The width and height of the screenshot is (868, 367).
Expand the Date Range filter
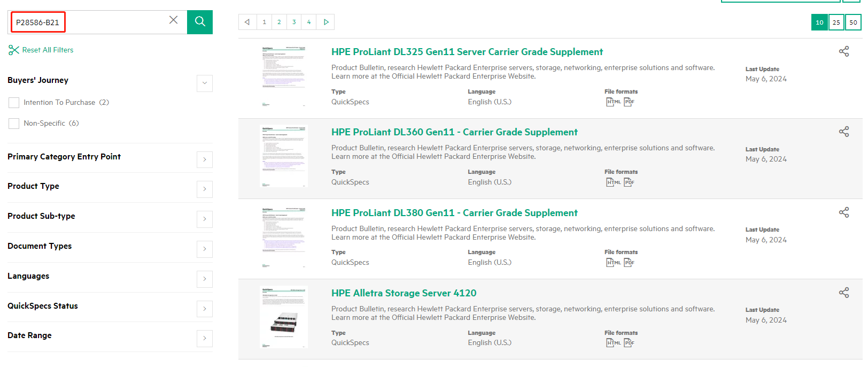coord(204,339)
